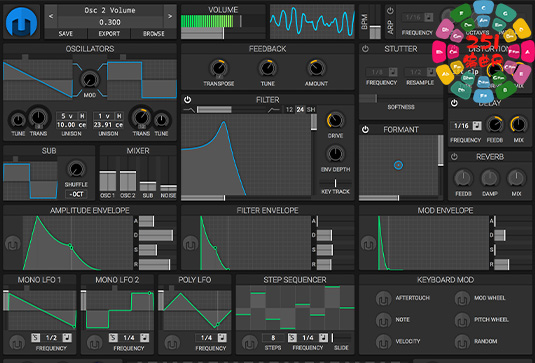Click the oscillator MOD knob
This screenshot has height=363, width=535.
point(90,80)
